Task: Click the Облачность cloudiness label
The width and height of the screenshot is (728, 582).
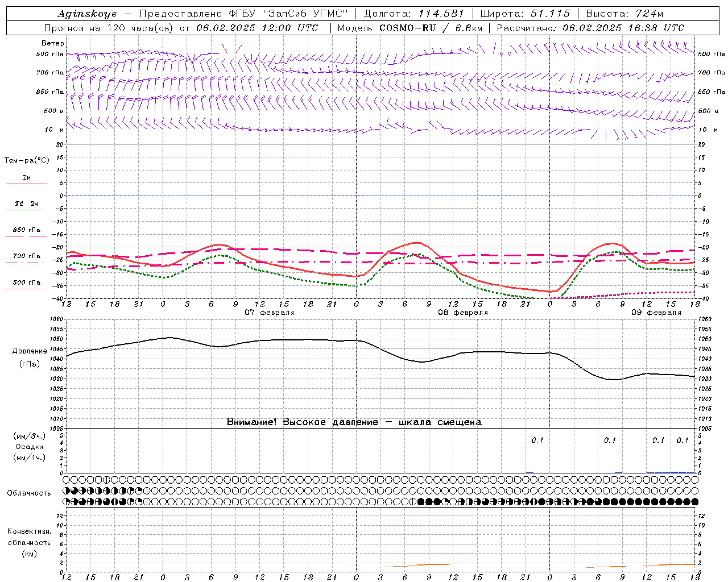Action: pos(29,493)
